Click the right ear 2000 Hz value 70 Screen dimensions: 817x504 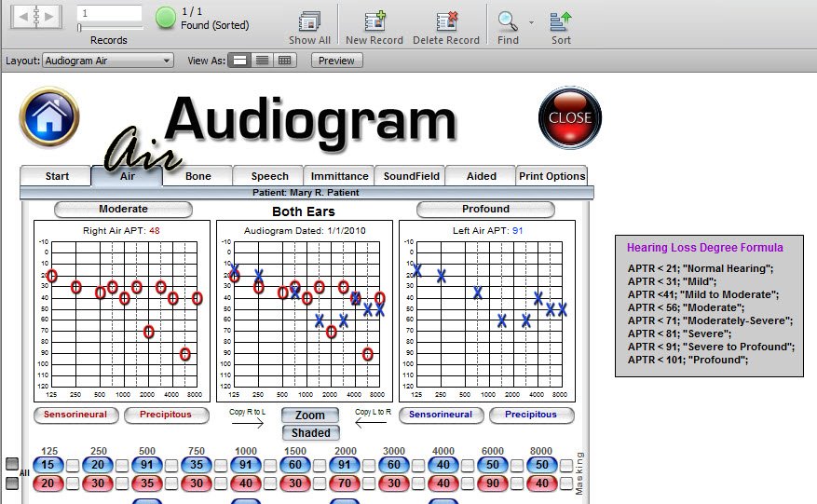tap(345, 484)
